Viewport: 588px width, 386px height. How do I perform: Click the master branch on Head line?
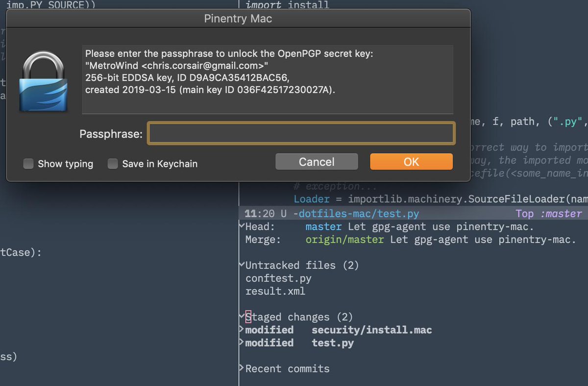323,227
